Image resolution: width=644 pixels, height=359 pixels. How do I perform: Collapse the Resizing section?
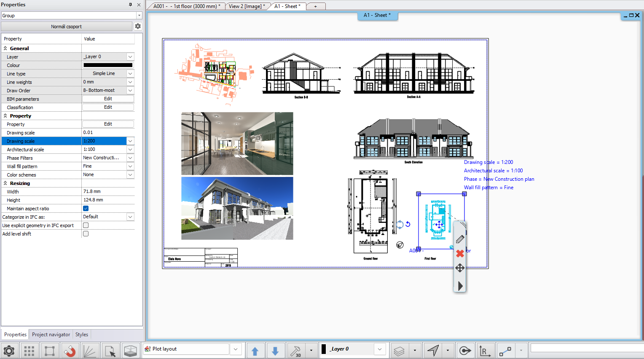tap(5, 183)
